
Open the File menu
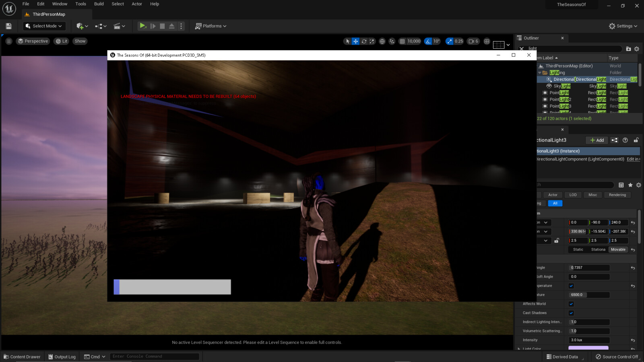[x=26, y=4]
